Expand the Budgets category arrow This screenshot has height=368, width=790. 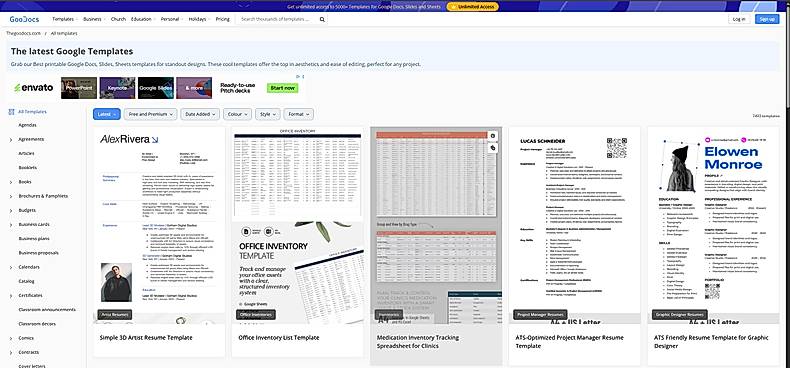pos(11,211)
